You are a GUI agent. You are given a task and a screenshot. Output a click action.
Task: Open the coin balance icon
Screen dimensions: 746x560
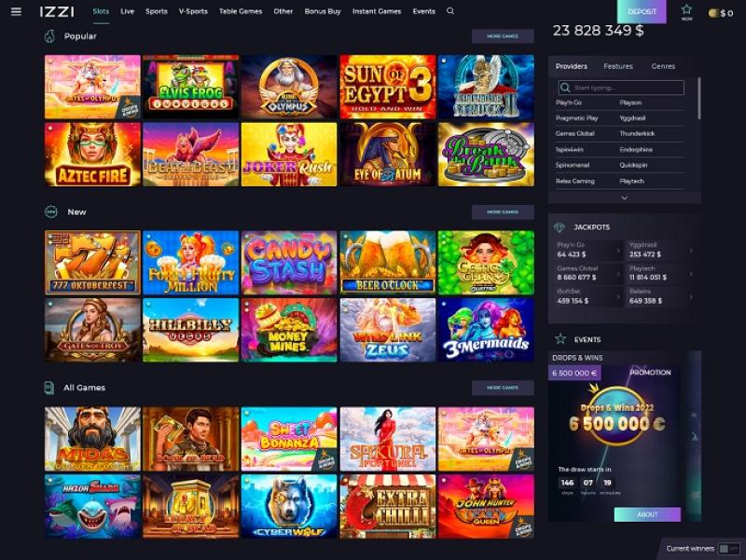pos(712,13)
